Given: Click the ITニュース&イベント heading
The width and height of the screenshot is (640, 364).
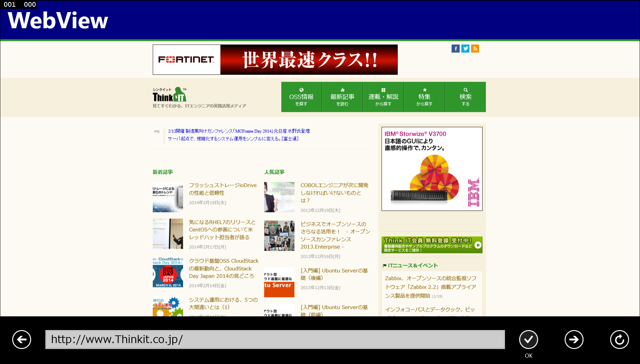Looking at the screenshot, I should click(413, 266).
